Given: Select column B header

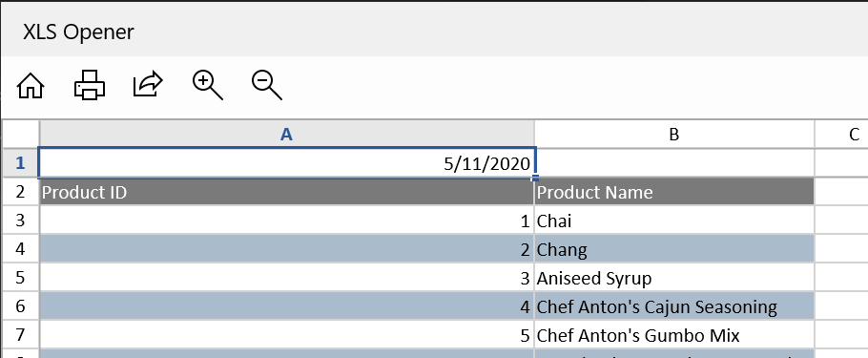Looking at the screenshot, I should (673, 134).
